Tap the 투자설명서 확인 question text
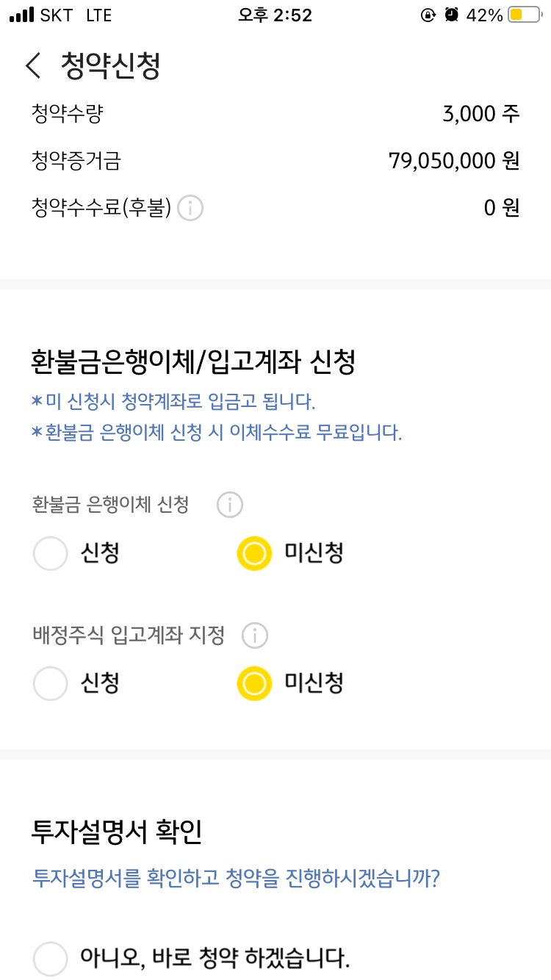 tap(236, 878)
